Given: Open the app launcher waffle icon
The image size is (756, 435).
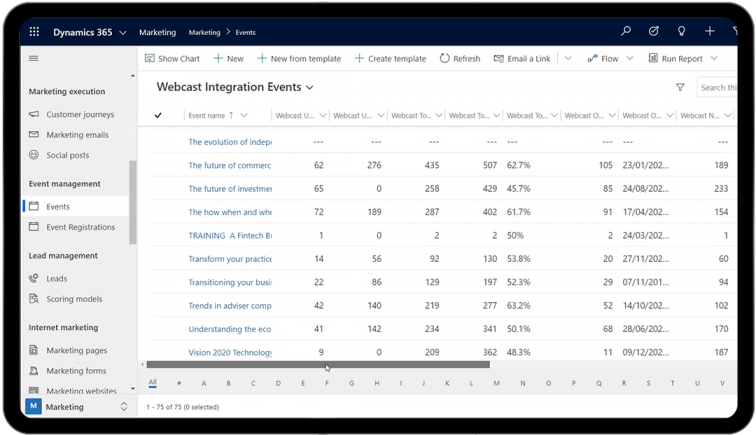Looking at the screenshot, I should (35, 32).
